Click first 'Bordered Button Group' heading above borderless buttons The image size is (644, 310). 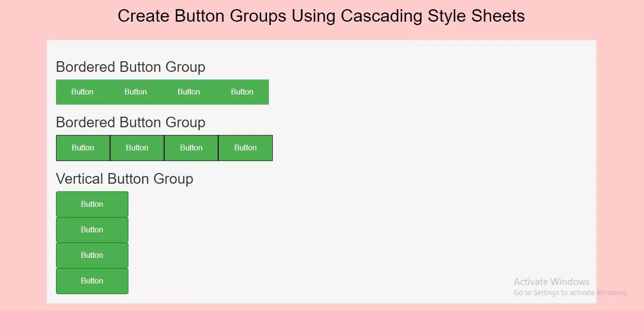click(130, 67)
